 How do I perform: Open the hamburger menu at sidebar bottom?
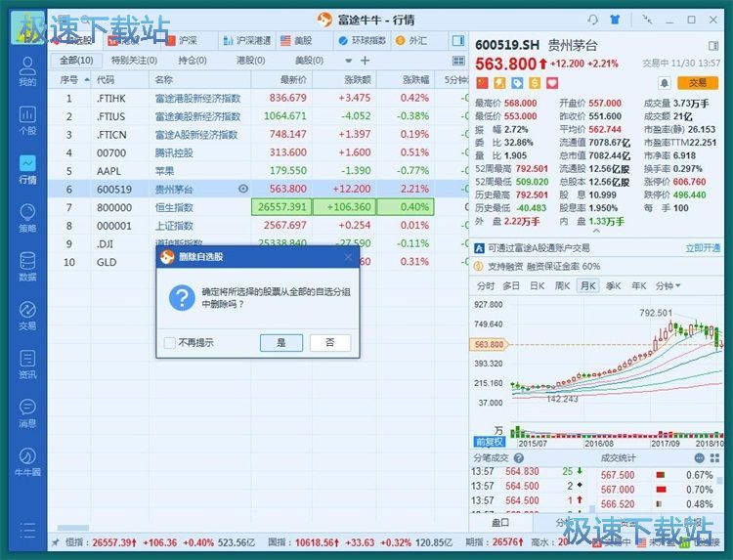tap(27, 530)
